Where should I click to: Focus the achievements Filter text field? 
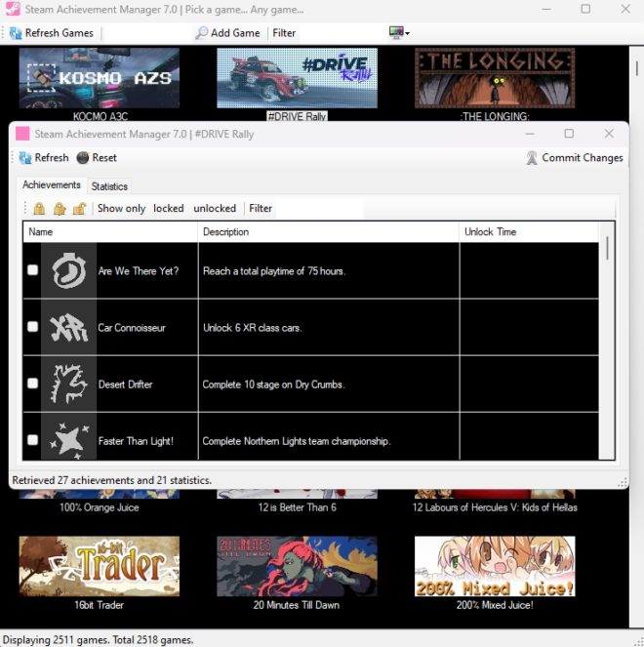[319, 209]
